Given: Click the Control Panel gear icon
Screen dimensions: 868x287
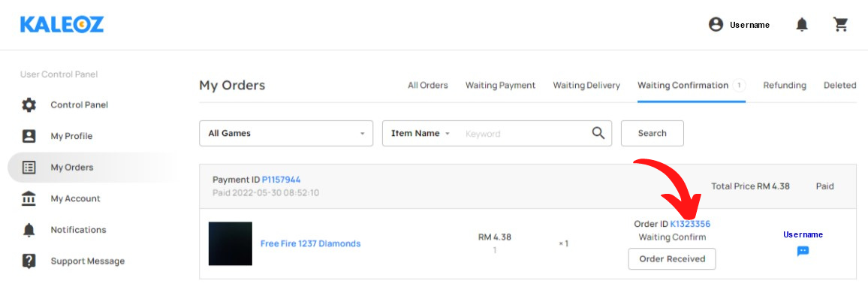Looking at the screenshot, I should click(29, 104).
